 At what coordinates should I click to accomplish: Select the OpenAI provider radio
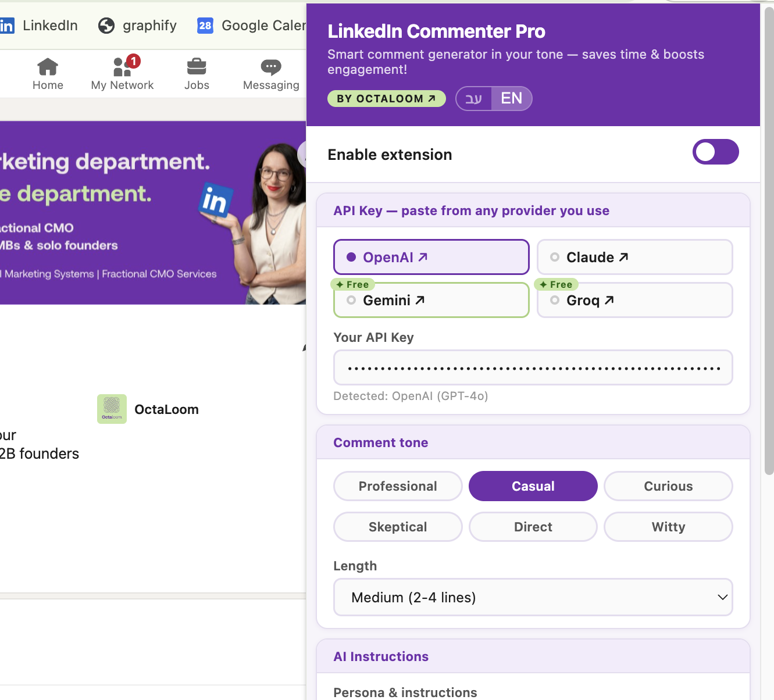351,257
